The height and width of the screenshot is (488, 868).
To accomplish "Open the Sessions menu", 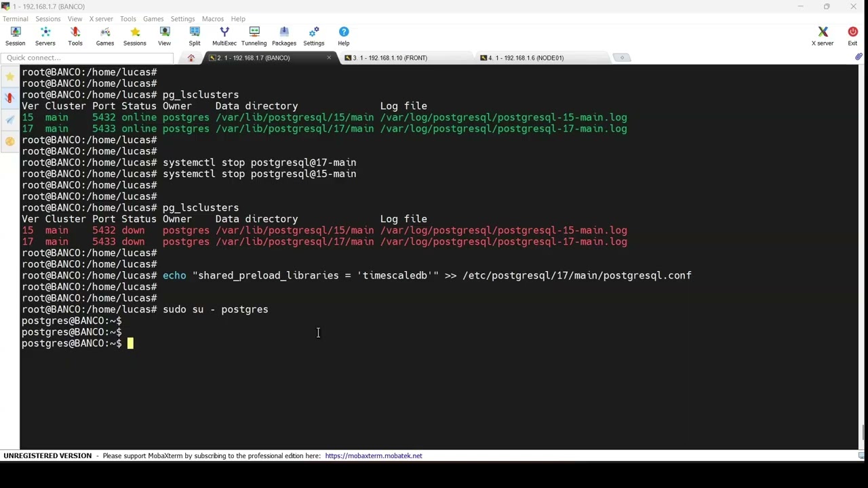I will (x=47, y=19).
